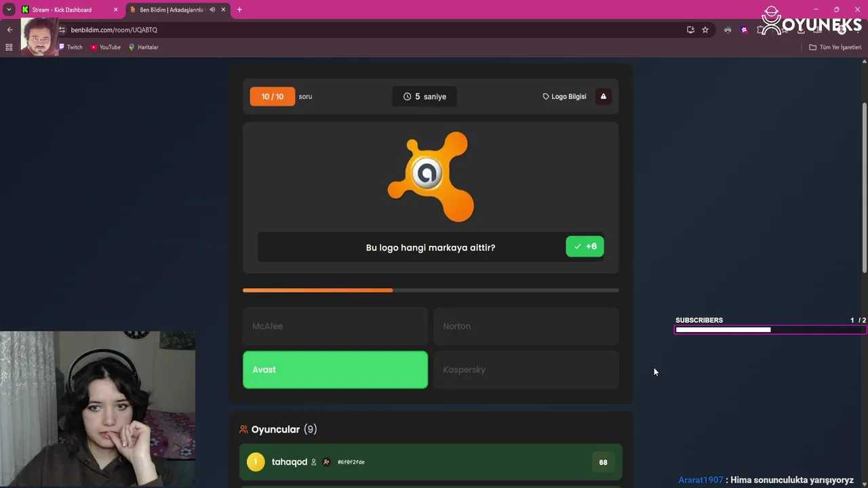Open a new browser tab
The height and width of the screenshot is (488, 868).
pos(239,9)
